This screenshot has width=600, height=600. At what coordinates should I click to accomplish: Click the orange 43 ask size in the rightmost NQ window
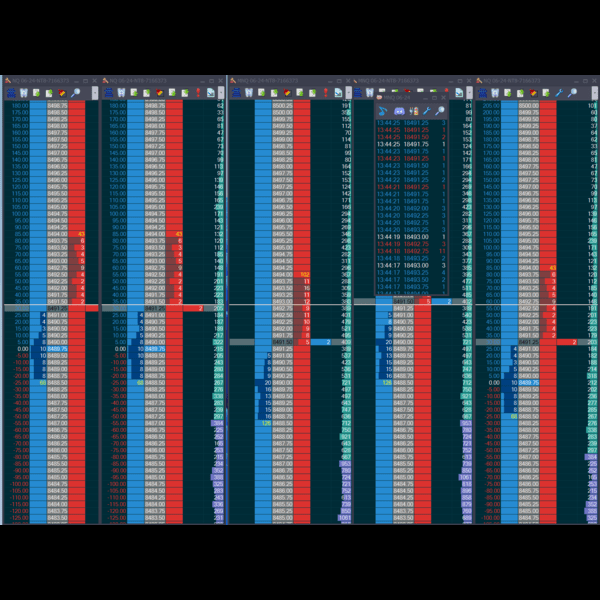(552, 267)
